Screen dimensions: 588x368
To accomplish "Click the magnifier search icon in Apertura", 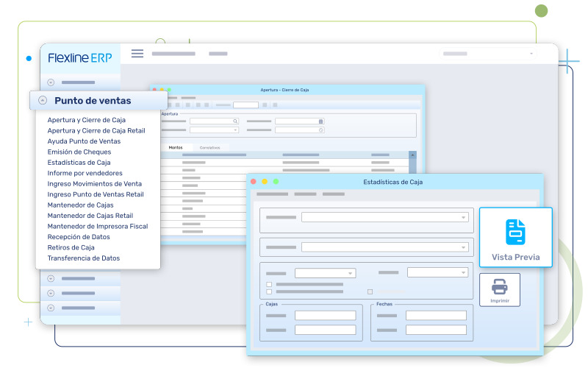I will (x=235, y=121).
